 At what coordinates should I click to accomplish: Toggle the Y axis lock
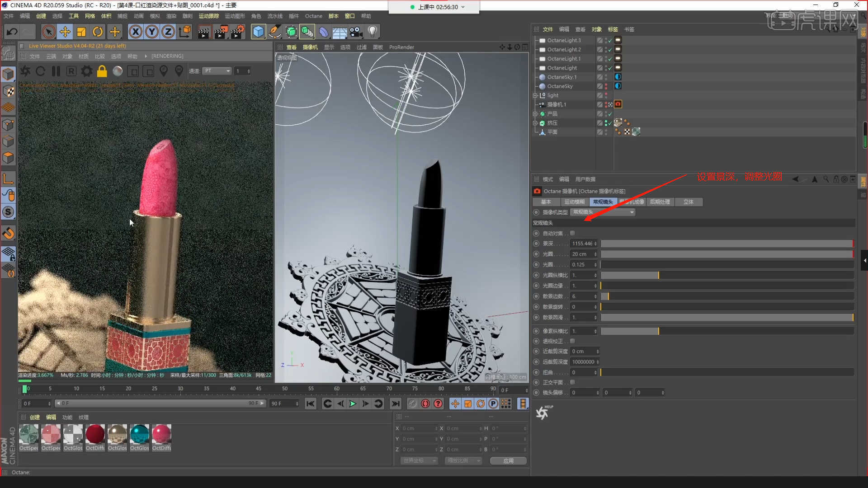[152, 32]
